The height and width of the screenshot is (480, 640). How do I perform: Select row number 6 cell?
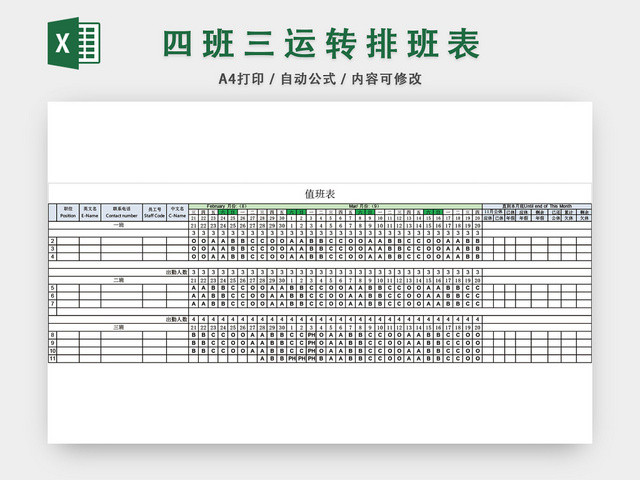pyautogui.click(x=52, y=296)
